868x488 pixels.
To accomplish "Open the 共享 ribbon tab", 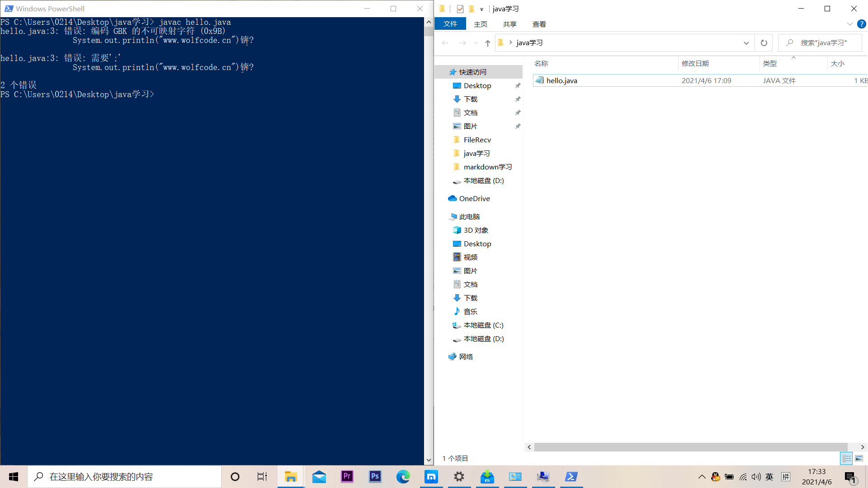I will (510, 24).
